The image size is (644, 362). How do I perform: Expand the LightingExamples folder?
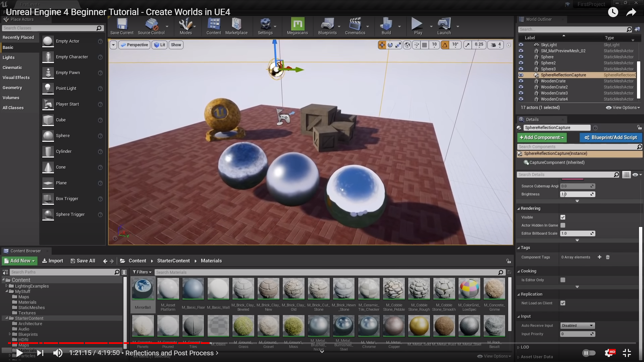pos(6,286)
